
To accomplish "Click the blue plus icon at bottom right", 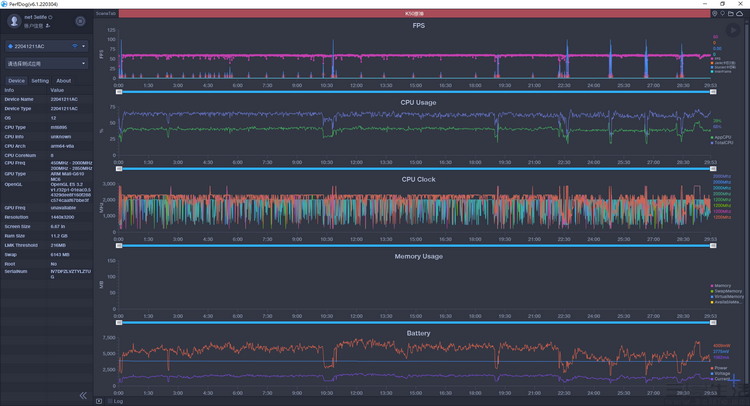I will (x=735, y=380).
